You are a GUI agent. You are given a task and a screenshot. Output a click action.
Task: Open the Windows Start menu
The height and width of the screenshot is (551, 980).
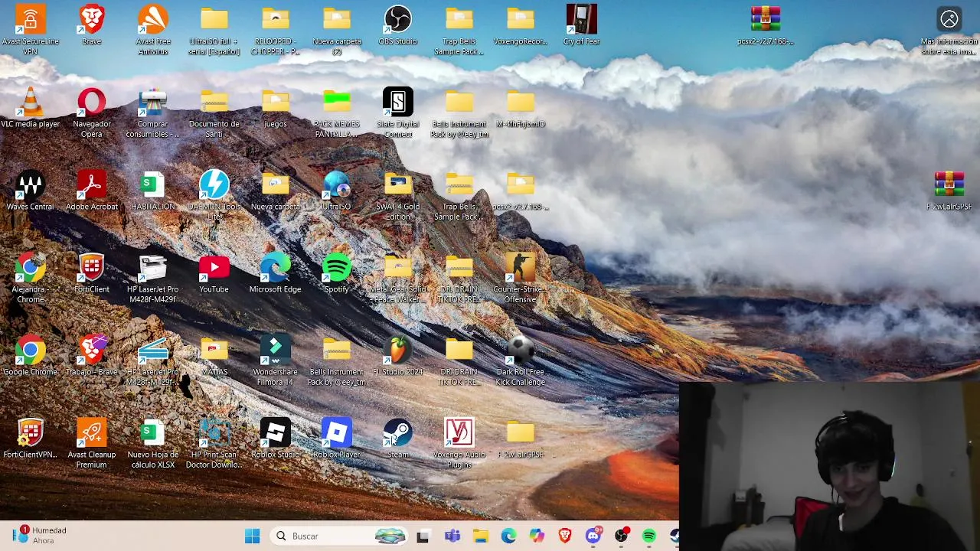[252, 536]
